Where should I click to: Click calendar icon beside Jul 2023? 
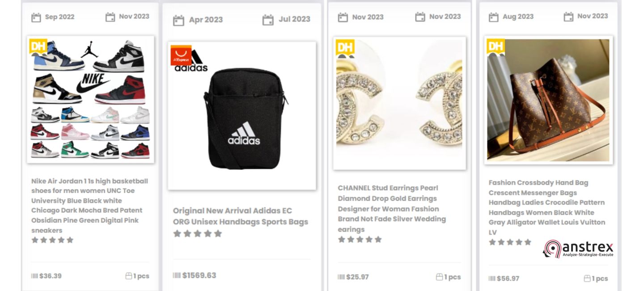click(x=268, y=20)
